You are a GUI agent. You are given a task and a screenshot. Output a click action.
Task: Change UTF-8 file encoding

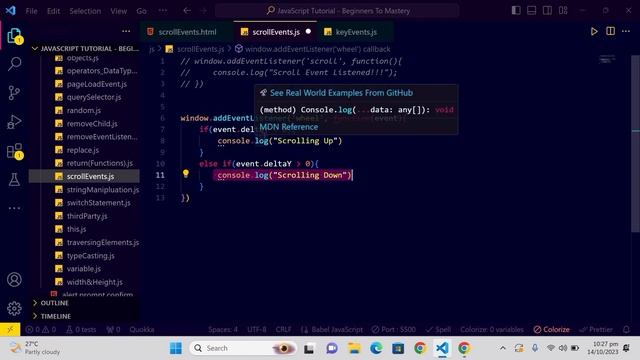pyautogui.click(x=257, y=329)
